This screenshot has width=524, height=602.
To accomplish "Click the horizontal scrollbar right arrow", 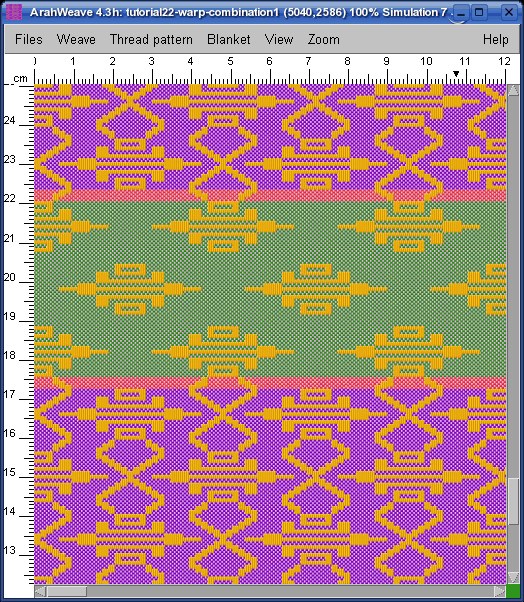I will pos(499,591).
